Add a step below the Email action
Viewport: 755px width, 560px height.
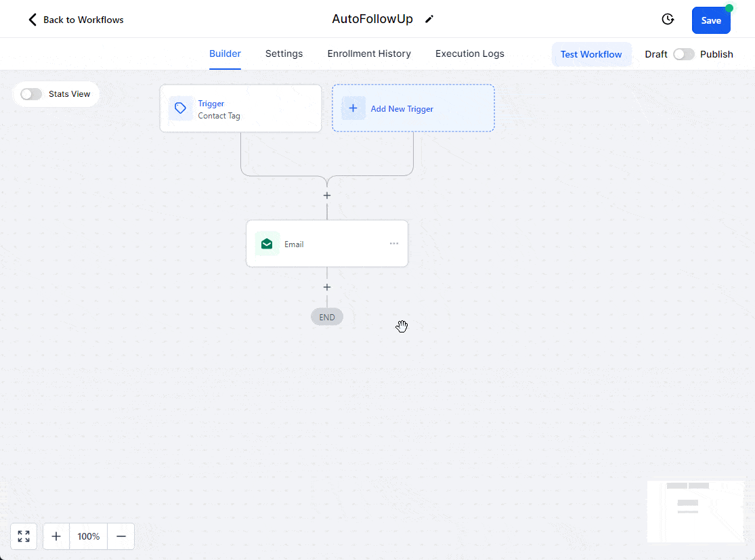[x=327, y=287]
